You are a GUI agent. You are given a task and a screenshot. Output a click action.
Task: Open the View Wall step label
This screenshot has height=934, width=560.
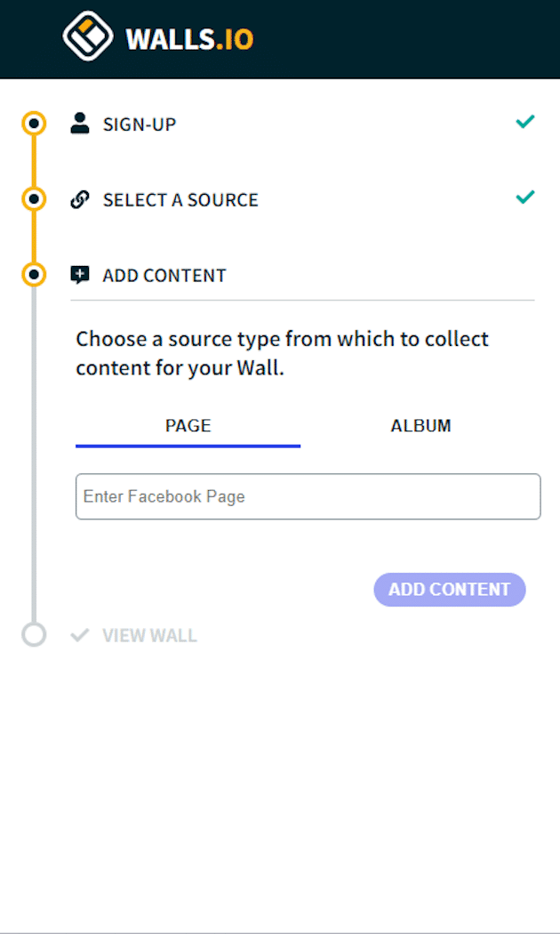click(x=149, y=636)
